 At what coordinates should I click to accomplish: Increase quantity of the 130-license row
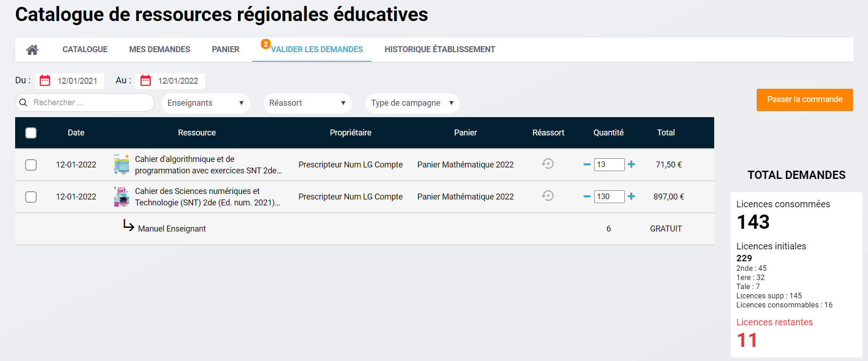coord(631,196)
